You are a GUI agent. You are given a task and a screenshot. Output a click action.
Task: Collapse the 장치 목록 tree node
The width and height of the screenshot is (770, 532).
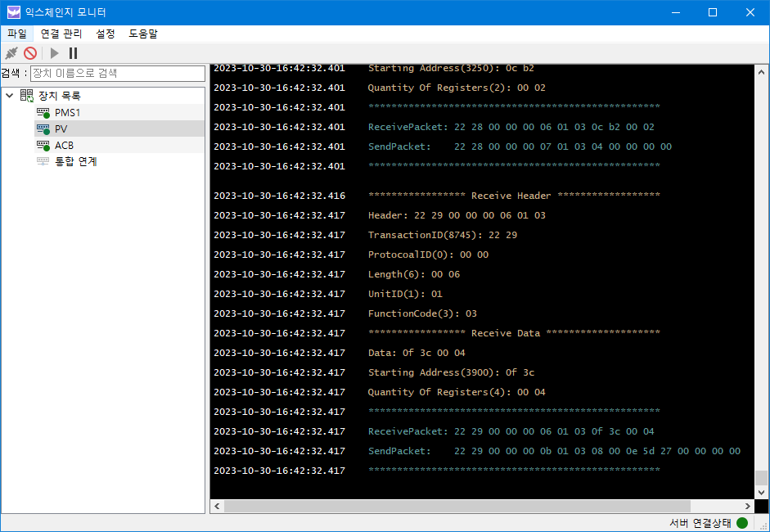pos(10,96)
